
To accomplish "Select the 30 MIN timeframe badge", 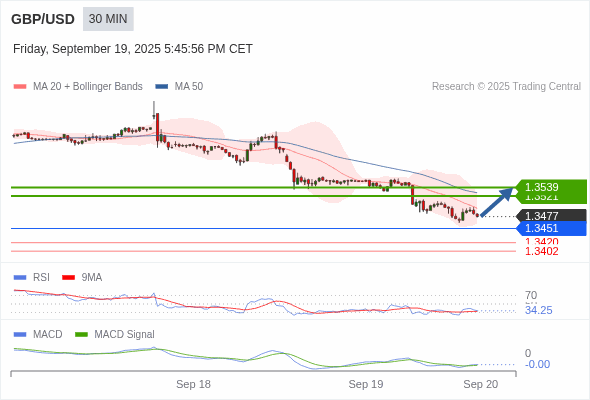I will coord(108,19).
